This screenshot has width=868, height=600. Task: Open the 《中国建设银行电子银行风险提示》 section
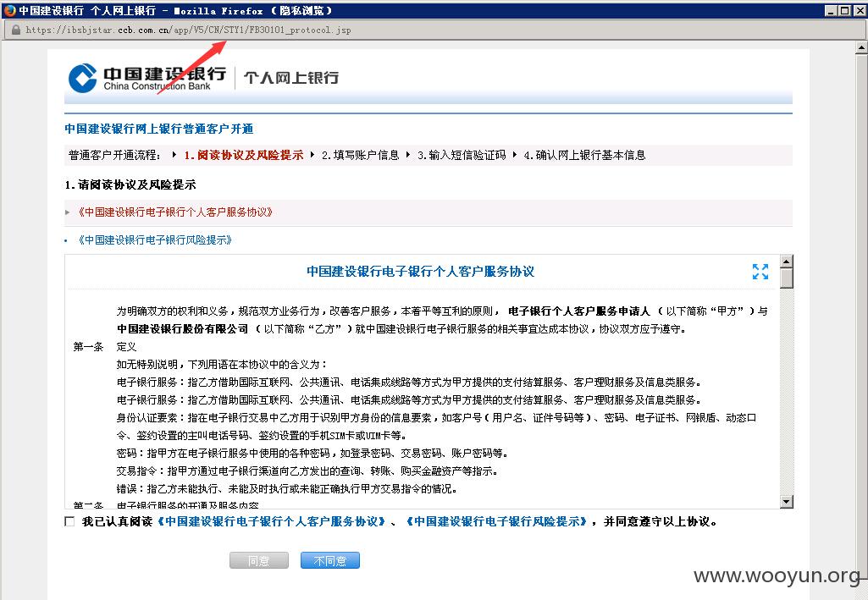pos(155,240)
